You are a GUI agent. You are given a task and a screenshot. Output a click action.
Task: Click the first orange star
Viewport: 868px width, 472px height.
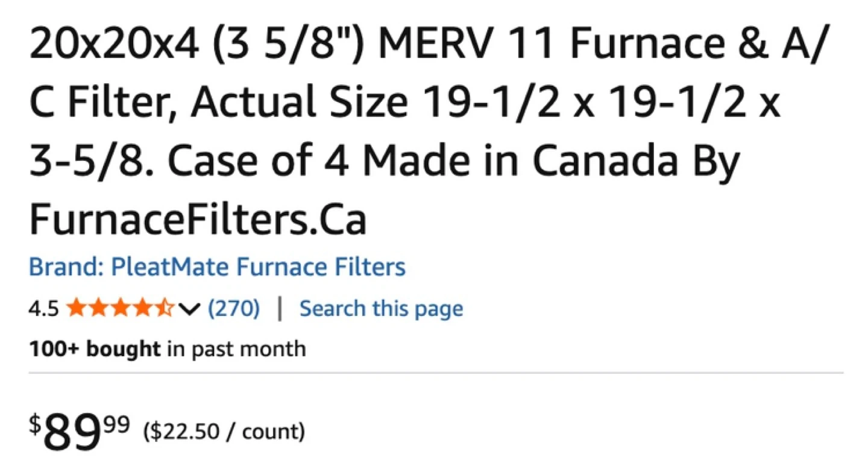(77, 309)
